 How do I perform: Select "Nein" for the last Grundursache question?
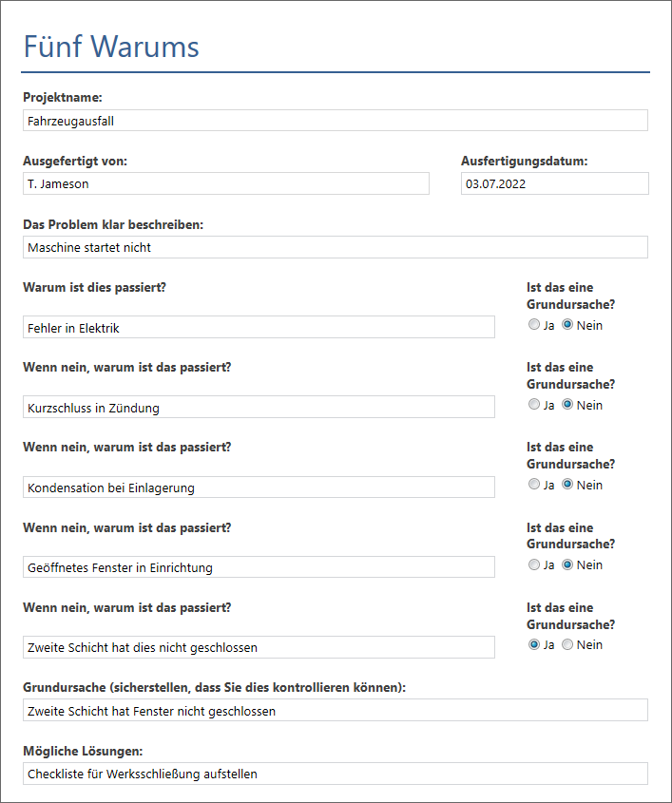(x=567, y=643)
